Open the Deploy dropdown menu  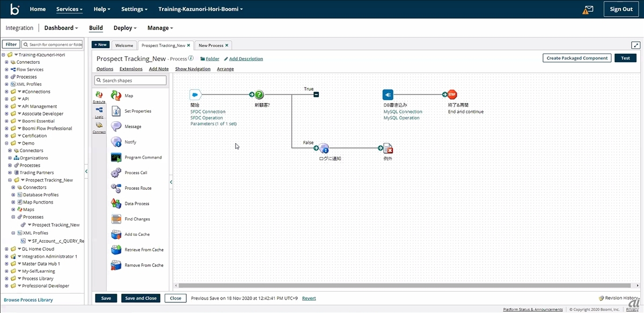coord(125,28)
